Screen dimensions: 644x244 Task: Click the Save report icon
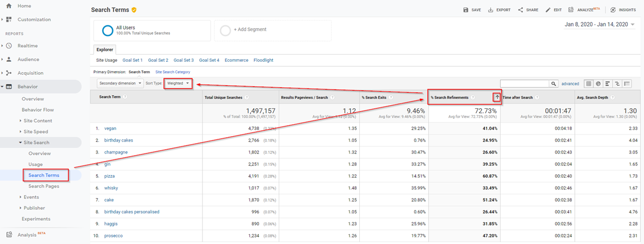coord(466,10)
